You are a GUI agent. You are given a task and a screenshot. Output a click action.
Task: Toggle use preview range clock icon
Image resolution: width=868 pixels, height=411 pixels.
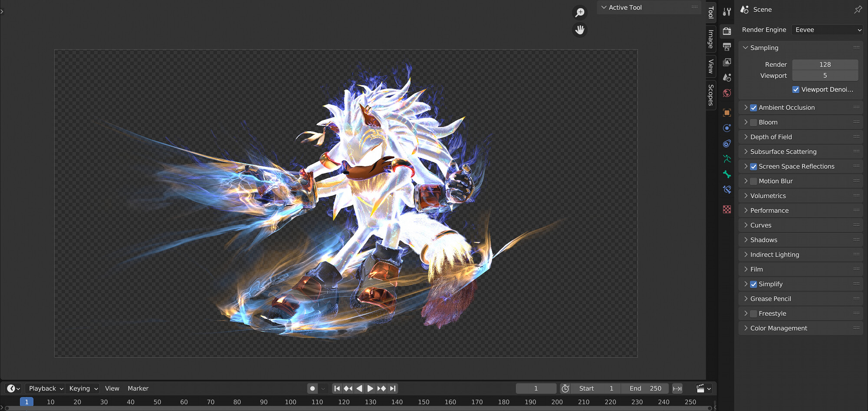[565, 388]
